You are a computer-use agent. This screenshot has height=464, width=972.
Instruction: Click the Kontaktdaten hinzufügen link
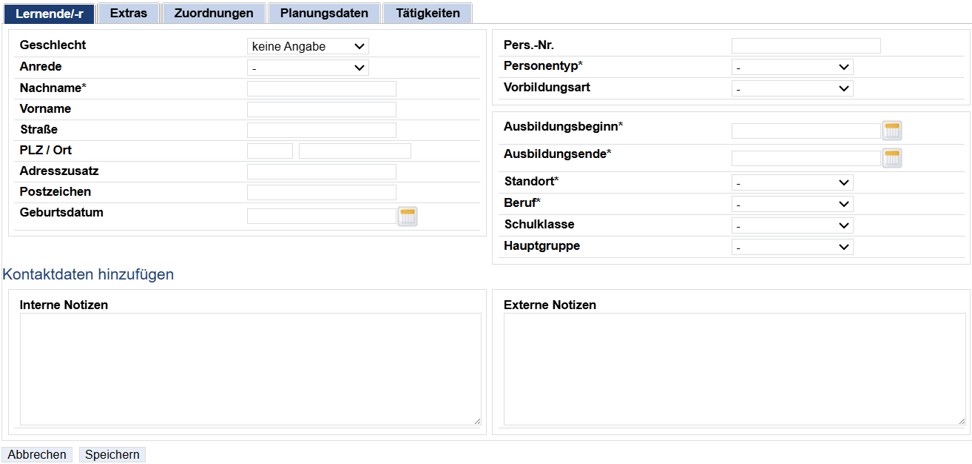coord(88,274)
